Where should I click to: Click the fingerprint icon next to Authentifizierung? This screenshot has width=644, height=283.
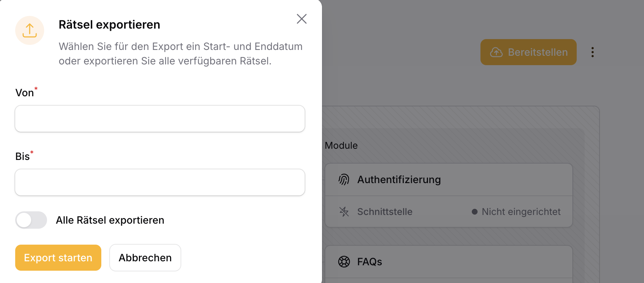343,179
